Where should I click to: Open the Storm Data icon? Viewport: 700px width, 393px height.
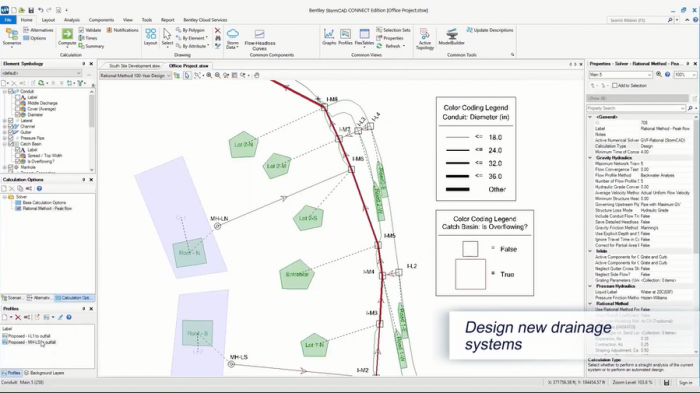233,39
